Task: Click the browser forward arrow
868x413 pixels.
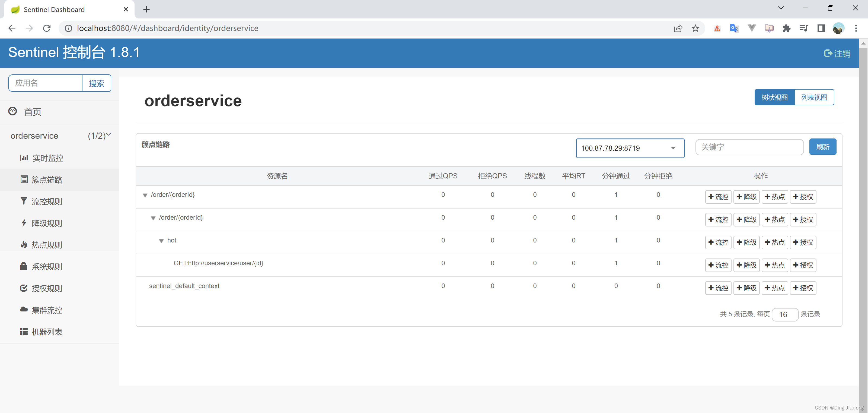Action: pos(29,28)
